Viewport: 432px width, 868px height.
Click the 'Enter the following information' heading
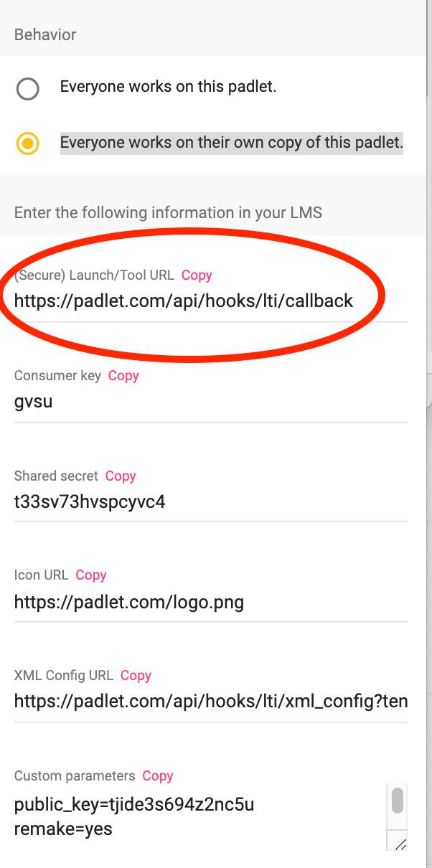(x=168, y=213)
